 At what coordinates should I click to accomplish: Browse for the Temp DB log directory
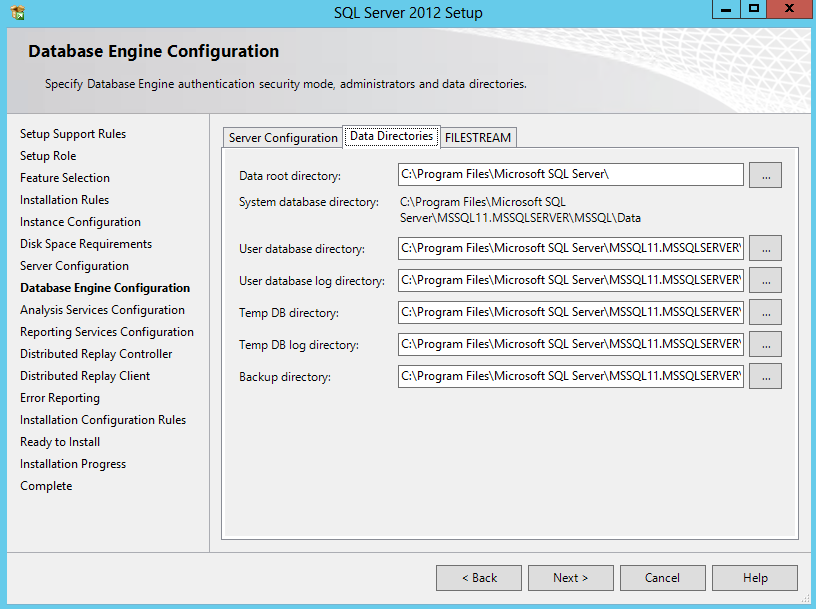pos(766,345)
